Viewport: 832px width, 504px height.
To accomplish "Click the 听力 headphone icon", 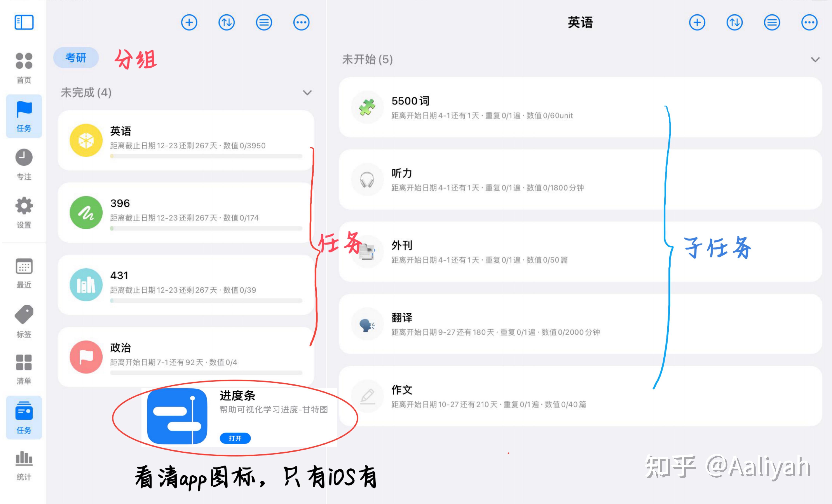I will point(367,180).
